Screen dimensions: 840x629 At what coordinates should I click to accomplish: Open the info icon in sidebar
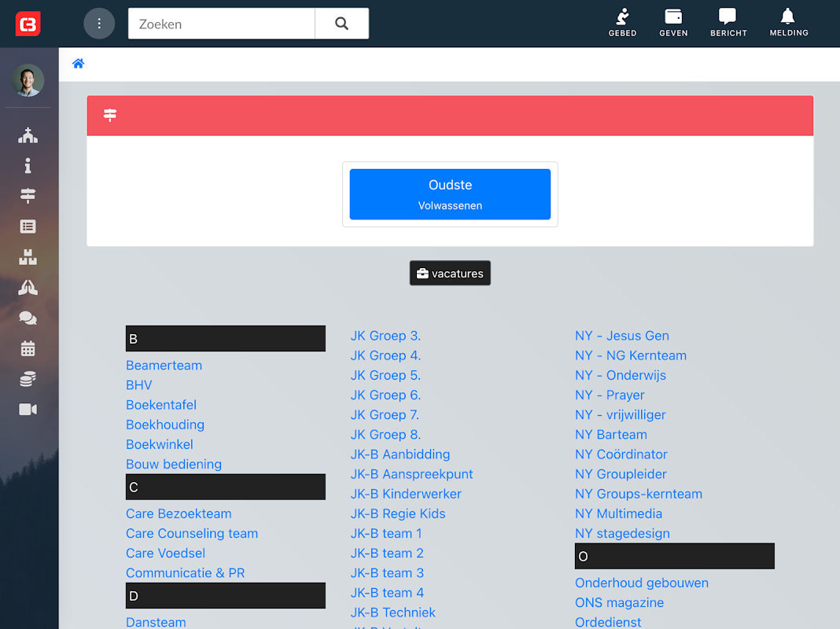tap(28, 165)
